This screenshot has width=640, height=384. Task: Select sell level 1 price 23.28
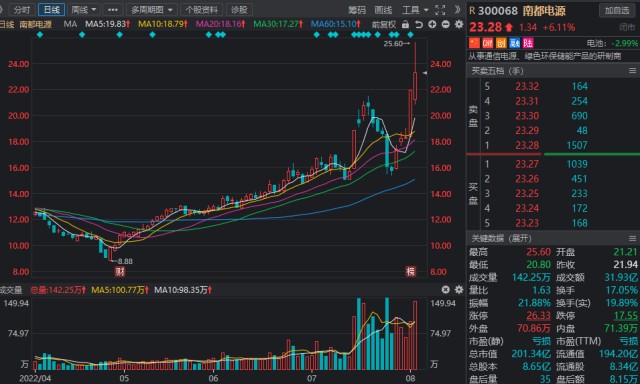[x=527, y=145]
